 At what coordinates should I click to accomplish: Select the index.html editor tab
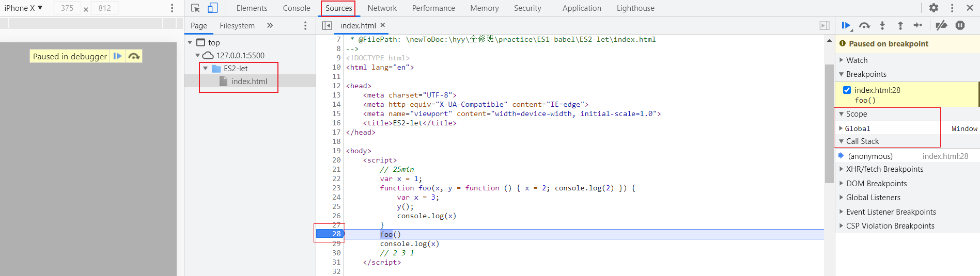coord(358,26)
